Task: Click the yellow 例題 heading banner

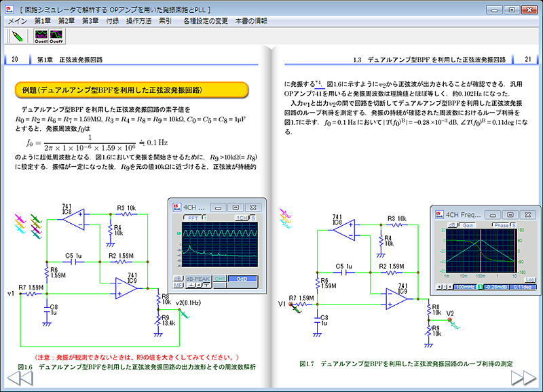Action: click(x=132, y=90)
